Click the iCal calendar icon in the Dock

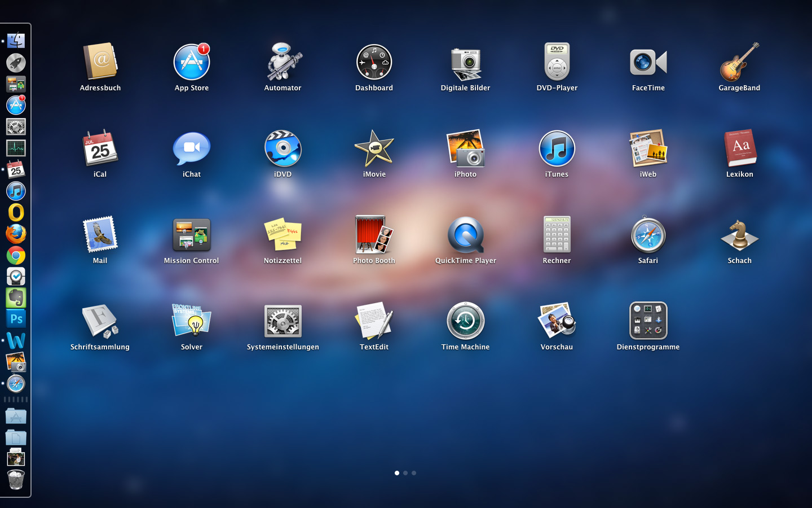click(x=16, y=169)
